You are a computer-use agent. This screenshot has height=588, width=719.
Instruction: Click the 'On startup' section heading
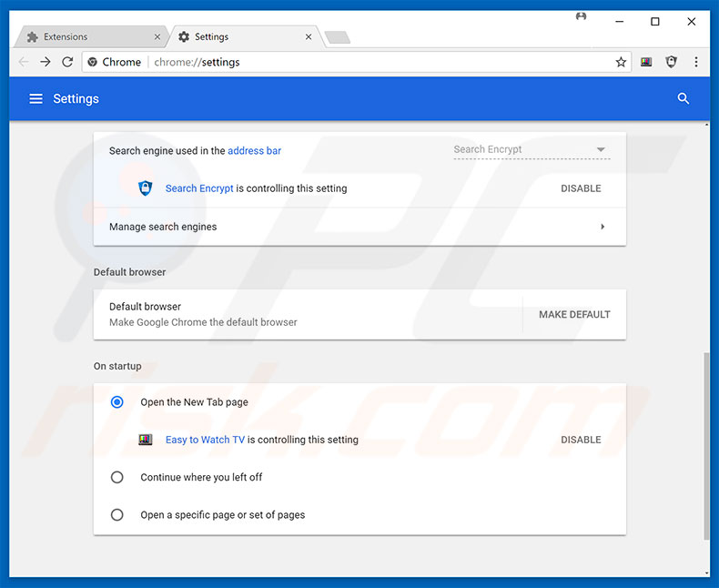(117, 367)
